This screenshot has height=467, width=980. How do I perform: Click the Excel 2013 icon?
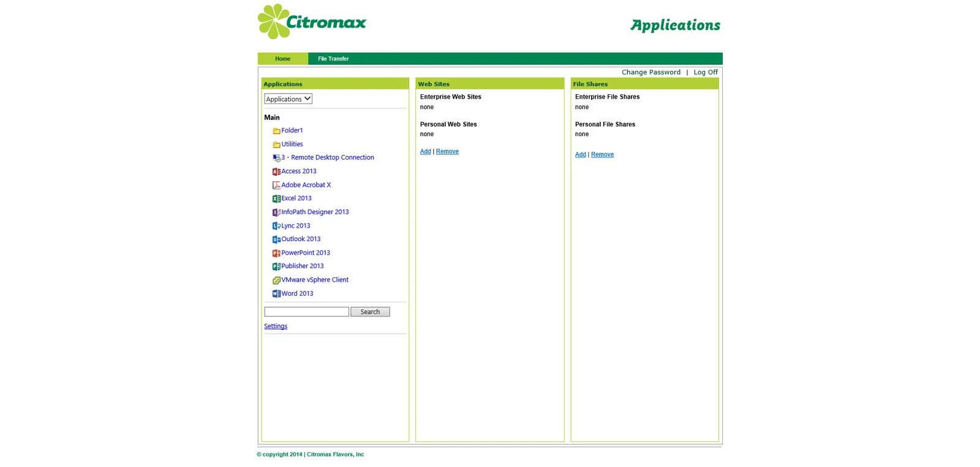pyautogui.click(x=276, y=199)
